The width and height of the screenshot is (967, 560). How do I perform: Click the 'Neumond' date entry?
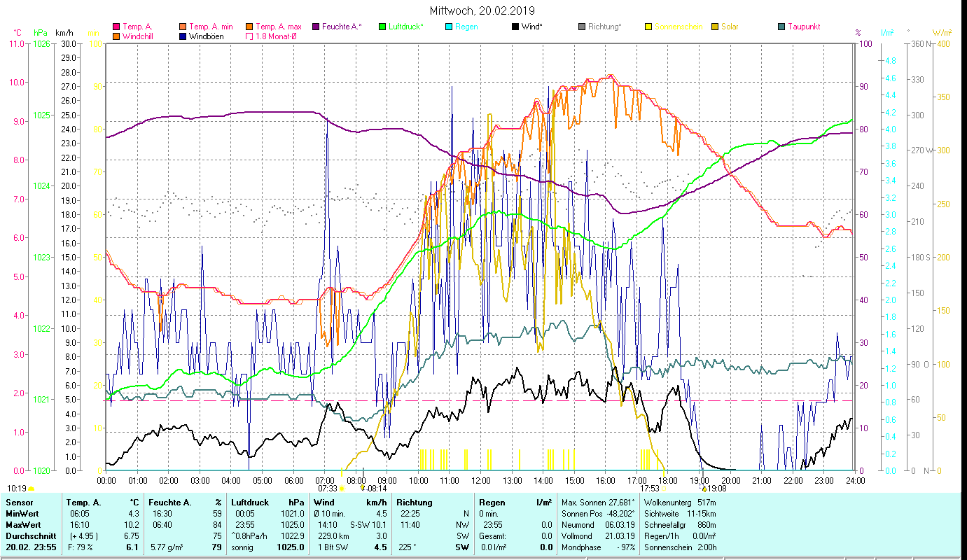click(599, 525)
